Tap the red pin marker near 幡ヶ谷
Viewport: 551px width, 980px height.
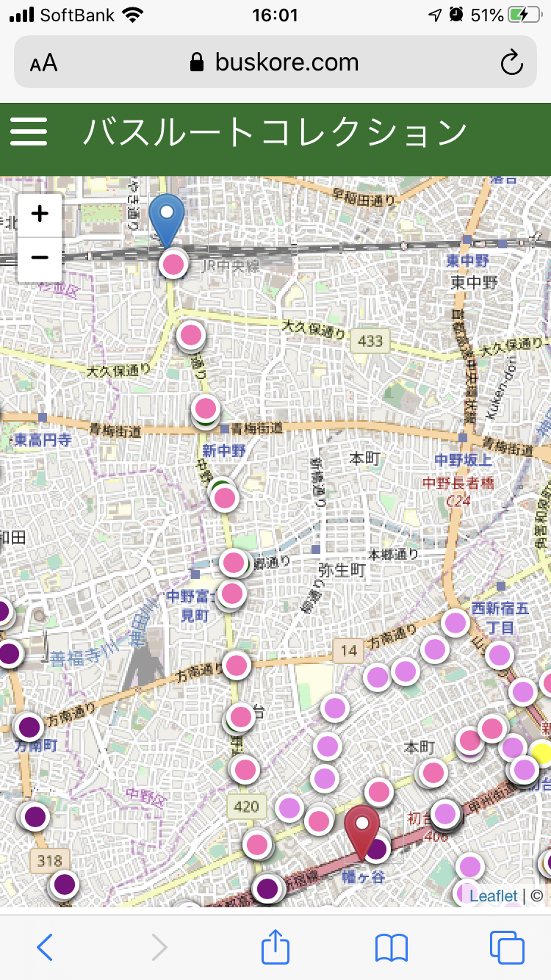click(361, 829)
